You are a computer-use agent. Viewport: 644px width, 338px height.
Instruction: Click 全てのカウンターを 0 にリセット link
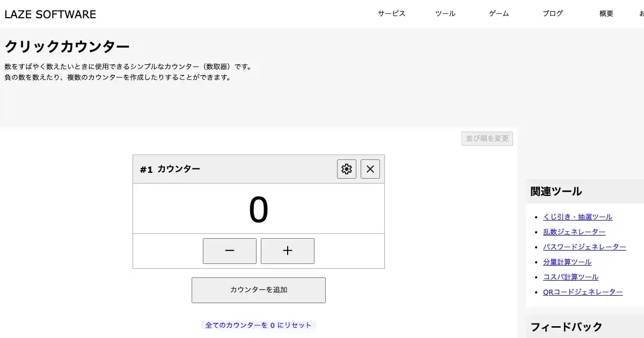click(258, 325)
